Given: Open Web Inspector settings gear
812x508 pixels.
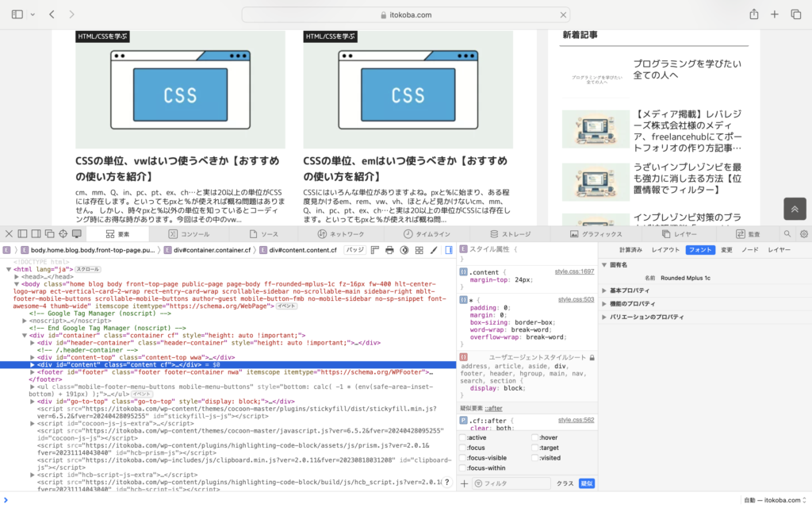Looking at the screenshot, I should coord(804,234).
